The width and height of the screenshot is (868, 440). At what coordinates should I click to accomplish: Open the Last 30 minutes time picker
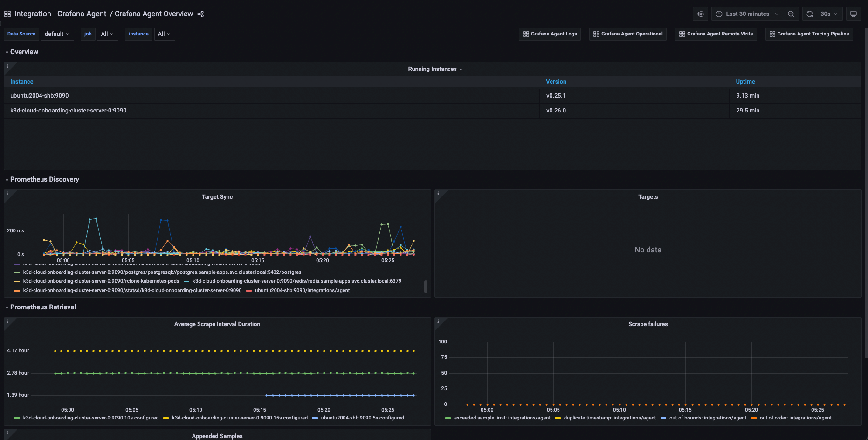point(747,14)
